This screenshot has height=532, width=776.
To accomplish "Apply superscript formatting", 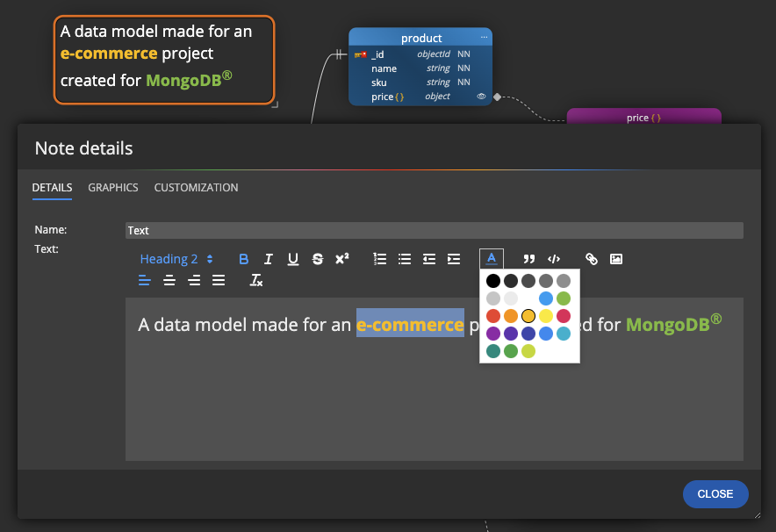I will coord(341,258).
